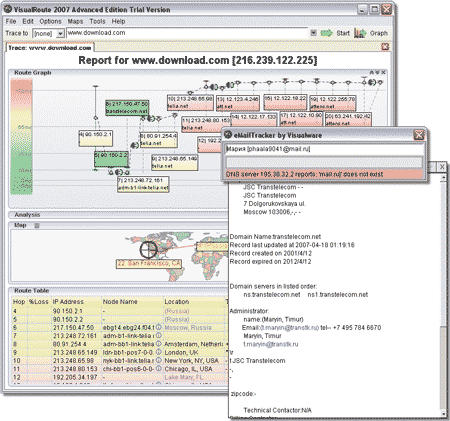Open the Maps menu

click(x=75, y=21)
